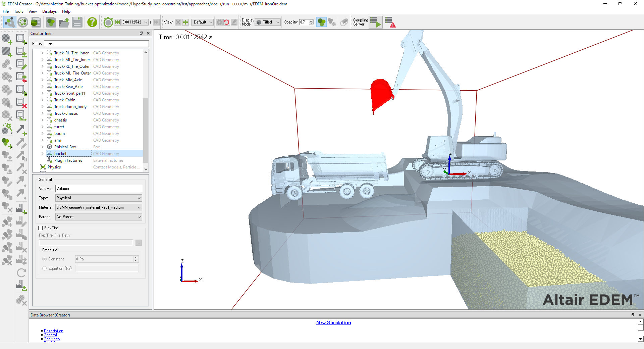Open the Tools menu
The image size is (644, 349).
click(18, 11)
